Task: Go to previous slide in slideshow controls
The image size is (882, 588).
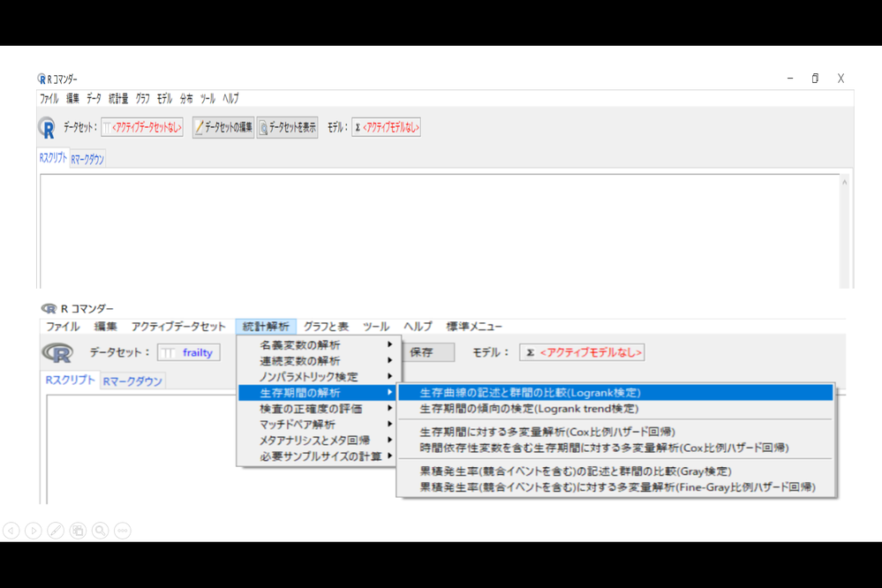Action: click(x=11, y=531)
